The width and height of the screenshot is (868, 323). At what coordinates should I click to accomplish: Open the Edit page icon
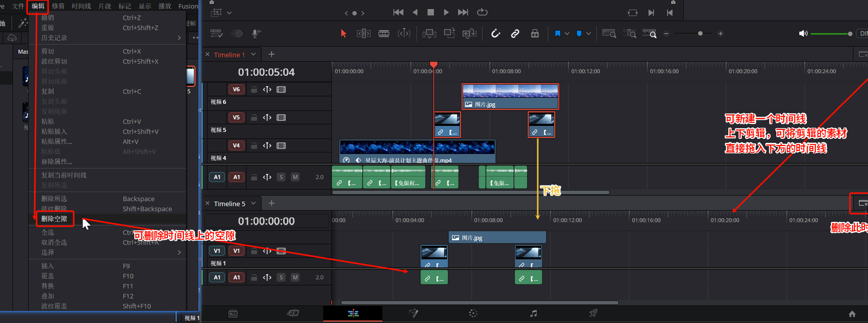(353, 313)
